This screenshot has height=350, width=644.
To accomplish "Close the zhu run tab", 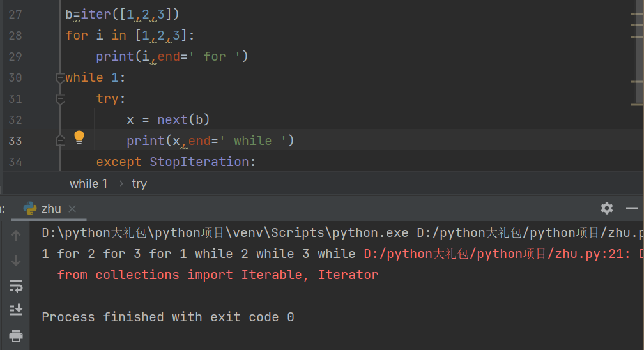I will (x=72, y=209).
